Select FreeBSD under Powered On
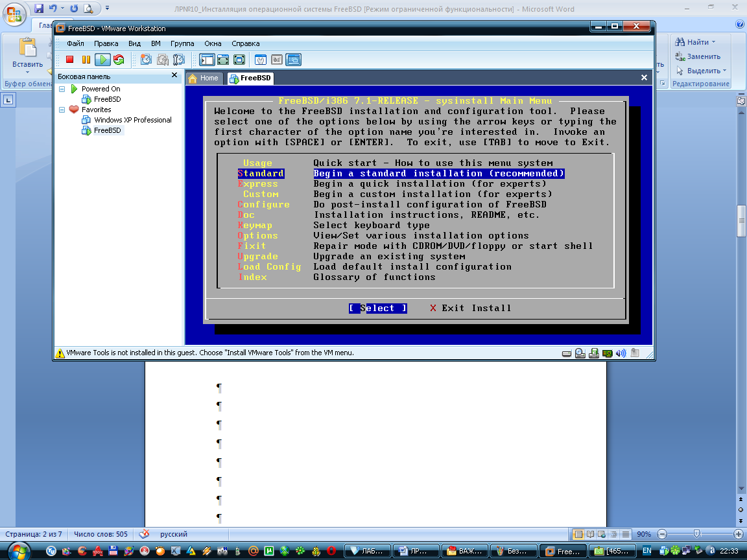The width and height of the screenshot is (747, 560). (x=107, y=99)
